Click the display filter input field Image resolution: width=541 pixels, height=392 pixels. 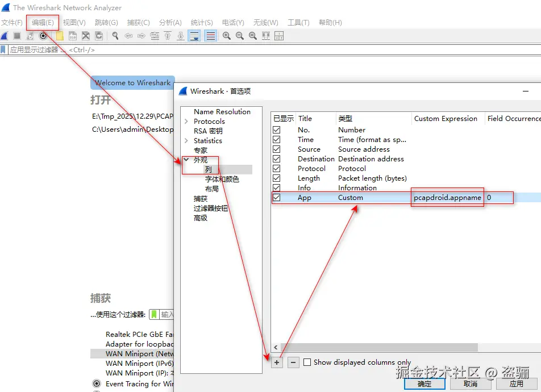point(274,49)
